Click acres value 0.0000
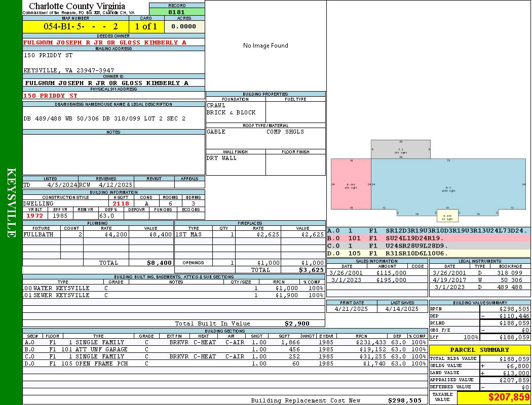Screen dimensions: 532x405 point(183,26)
